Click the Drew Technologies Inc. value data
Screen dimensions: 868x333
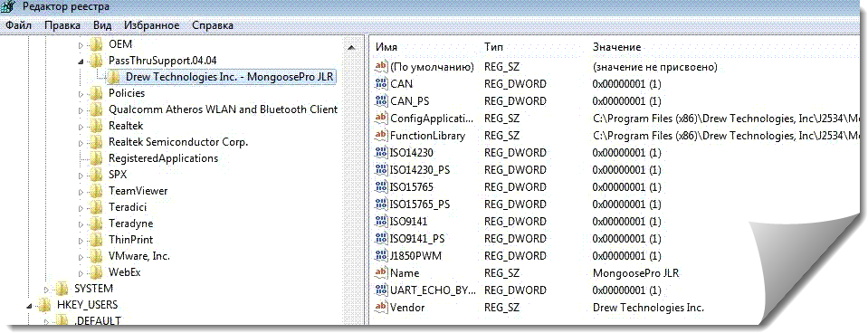coord(648,307)
